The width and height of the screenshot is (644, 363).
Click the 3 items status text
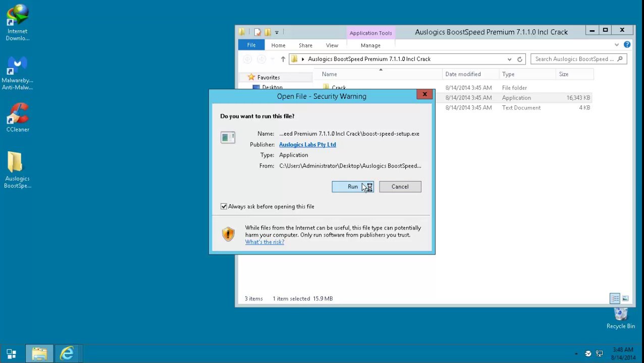[x=254, y=298]
